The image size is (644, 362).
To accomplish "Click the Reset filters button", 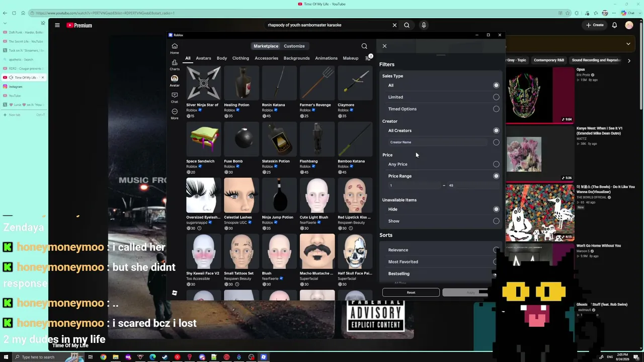I will pyautogui.click(x=411, y=293).
